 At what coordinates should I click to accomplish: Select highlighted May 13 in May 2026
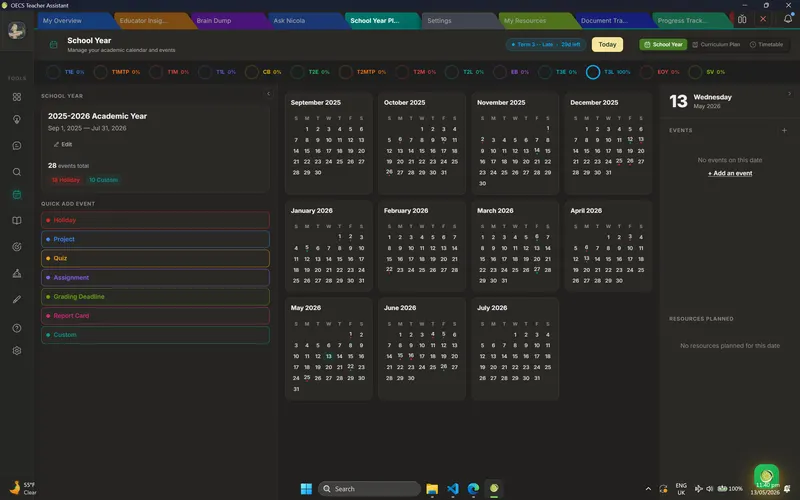(329, 357)
